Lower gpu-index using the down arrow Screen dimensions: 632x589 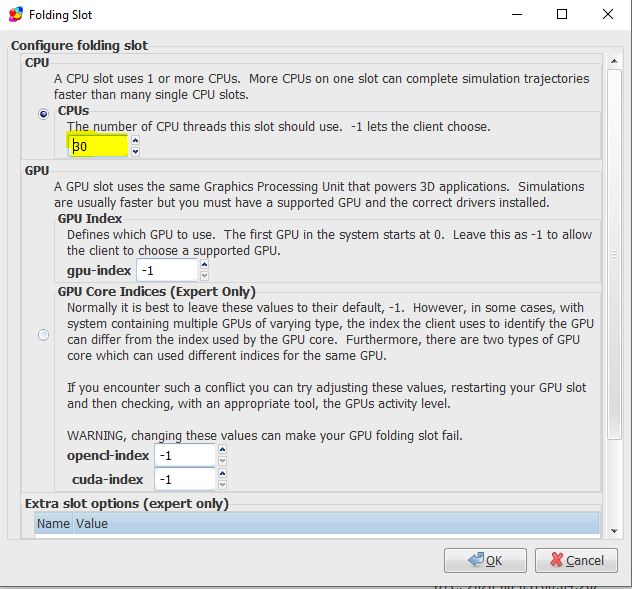point(205,275)
